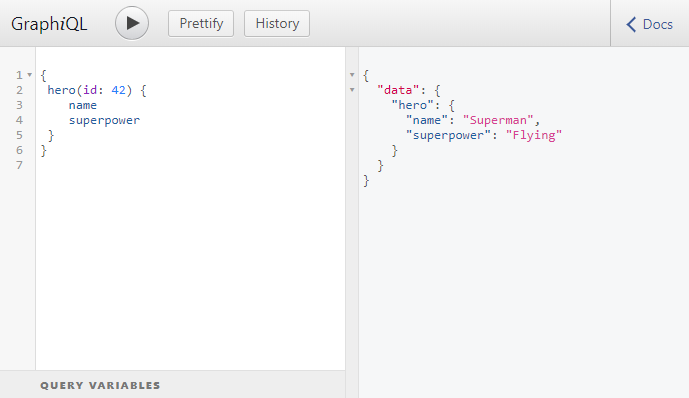
Task: Click the "name" key in results
Action: tap(427, 120)
